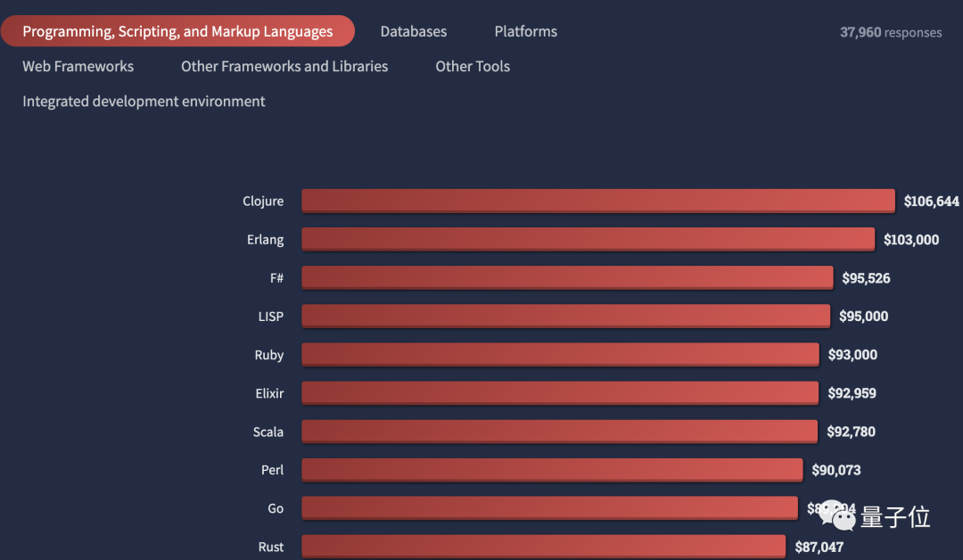Open Other Frameworks and Libraries tab
Screen dimensions: 963x560
tap(284, 66)
